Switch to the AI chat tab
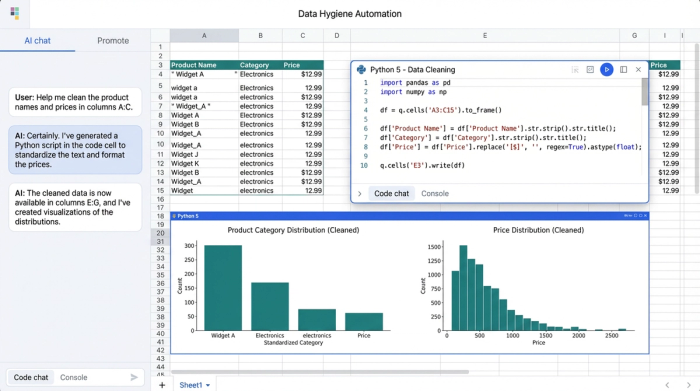This screenshot has height=391, width=700. click(x=38, y=41)
